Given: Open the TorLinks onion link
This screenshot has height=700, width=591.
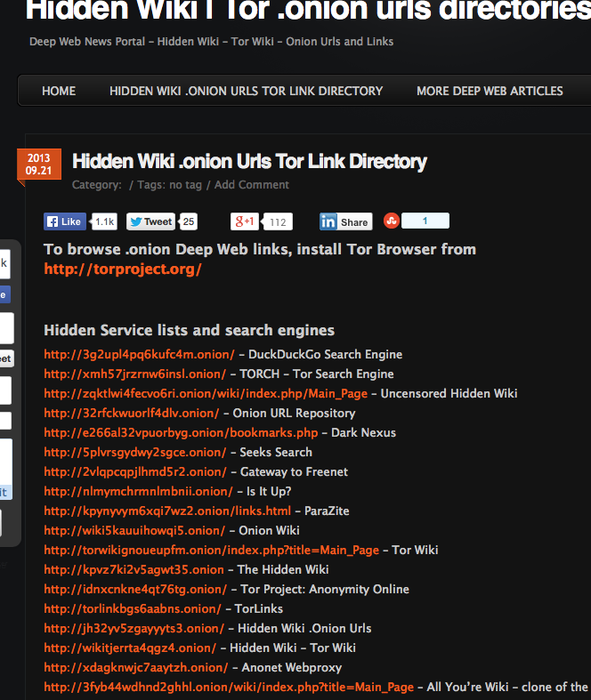Looking at the screenshot, I should (133, 609).
